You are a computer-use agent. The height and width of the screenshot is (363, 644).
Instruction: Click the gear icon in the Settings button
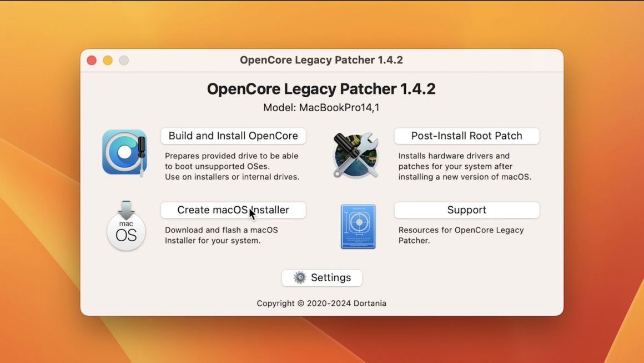300,277
